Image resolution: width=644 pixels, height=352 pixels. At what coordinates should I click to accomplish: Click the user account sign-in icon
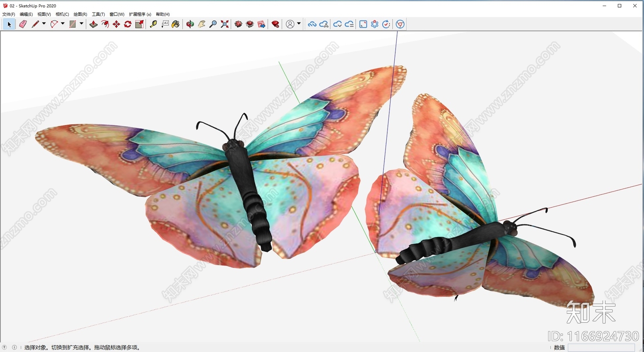(x=290, y=24)
